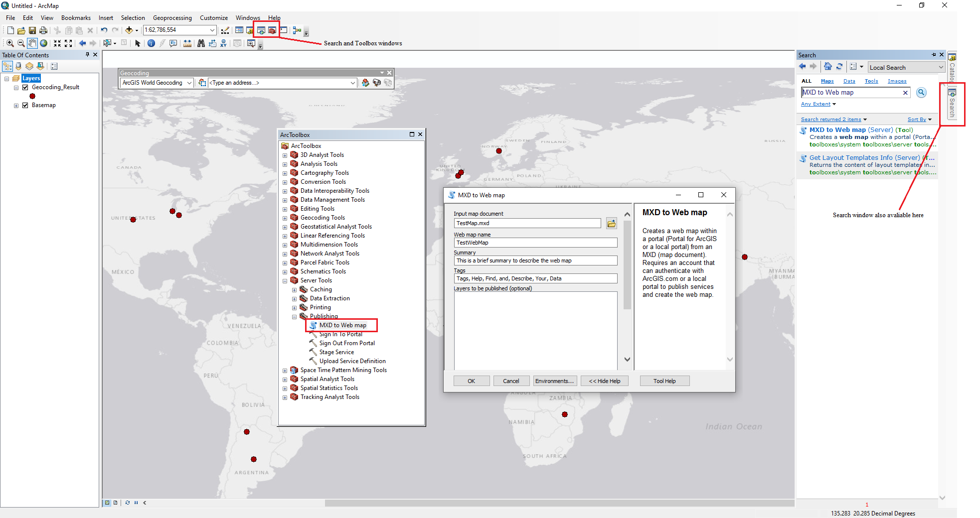Screen dimensions: 980x518
Task: Open the address input dropdown
Action: 353,83
